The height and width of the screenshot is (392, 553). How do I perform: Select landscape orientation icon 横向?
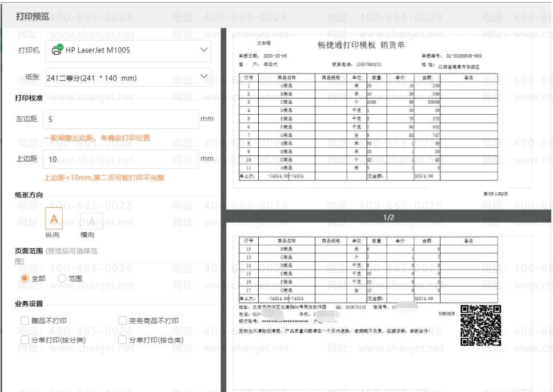92,221
